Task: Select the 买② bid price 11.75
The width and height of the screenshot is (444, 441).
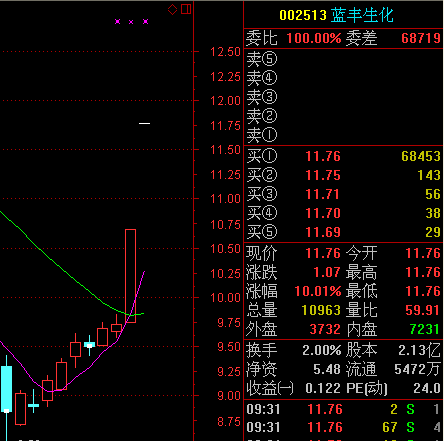Action: 323,175
